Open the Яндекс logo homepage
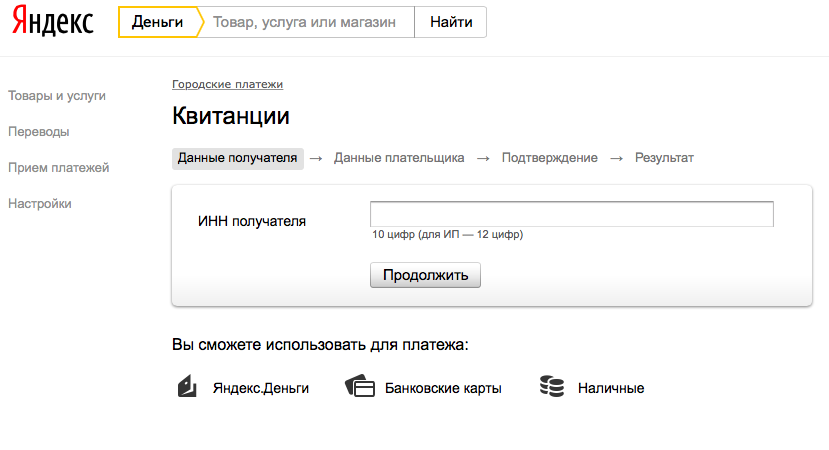This screenshot has height=450, width=829. click(52, 21)
